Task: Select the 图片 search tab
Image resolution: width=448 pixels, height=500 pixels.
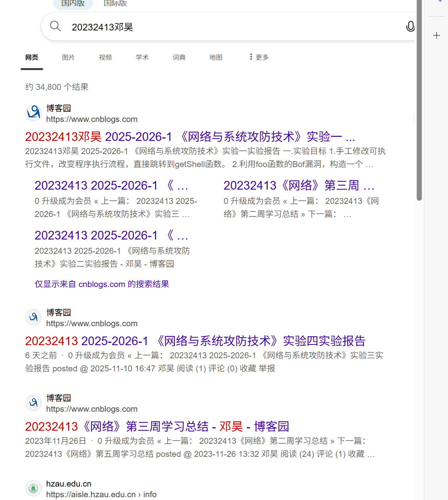Action: 68,57
